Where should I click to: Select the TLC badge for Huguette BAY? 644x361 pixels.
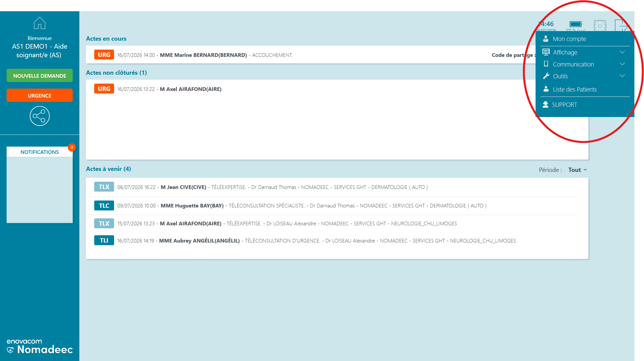click(104, 206)
